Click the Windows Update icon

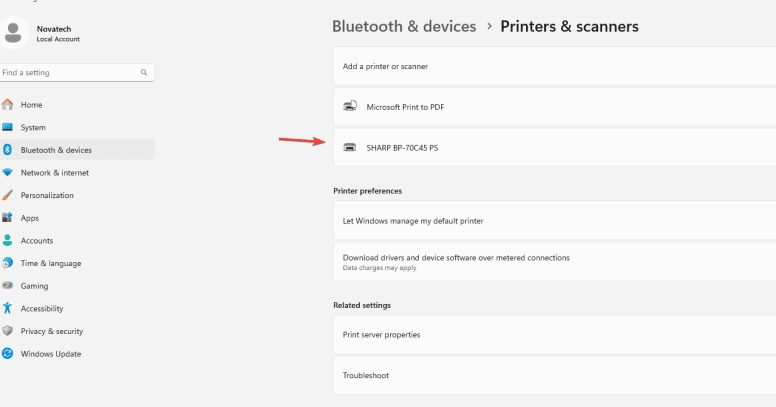(7, 354)
